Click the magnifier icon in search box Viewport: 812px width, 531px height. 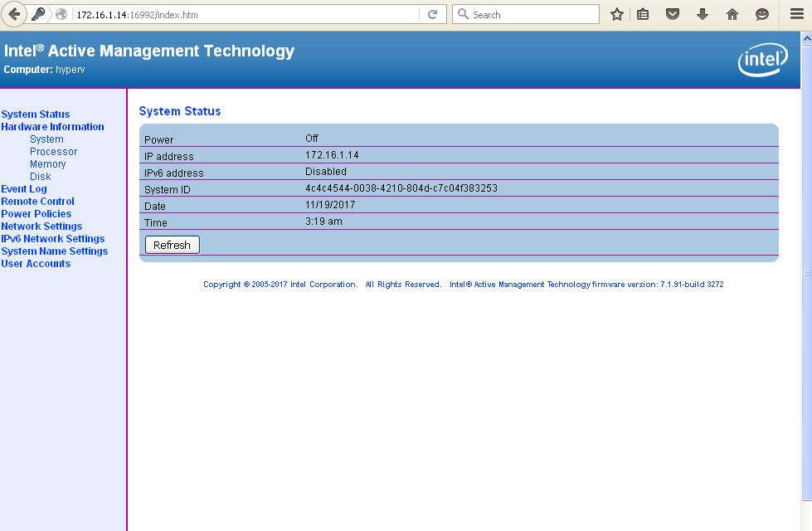[x=464, y=14]
